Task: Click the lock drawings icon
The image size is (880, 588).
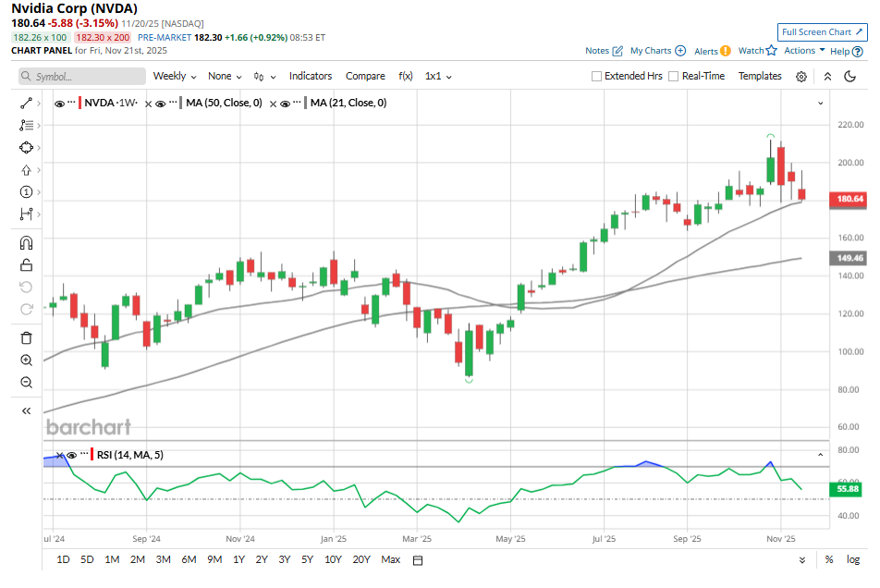Action: [x=26, y=265]
